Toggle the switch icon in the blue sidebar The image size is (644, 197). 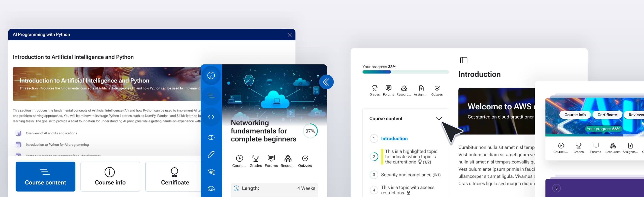211,137
